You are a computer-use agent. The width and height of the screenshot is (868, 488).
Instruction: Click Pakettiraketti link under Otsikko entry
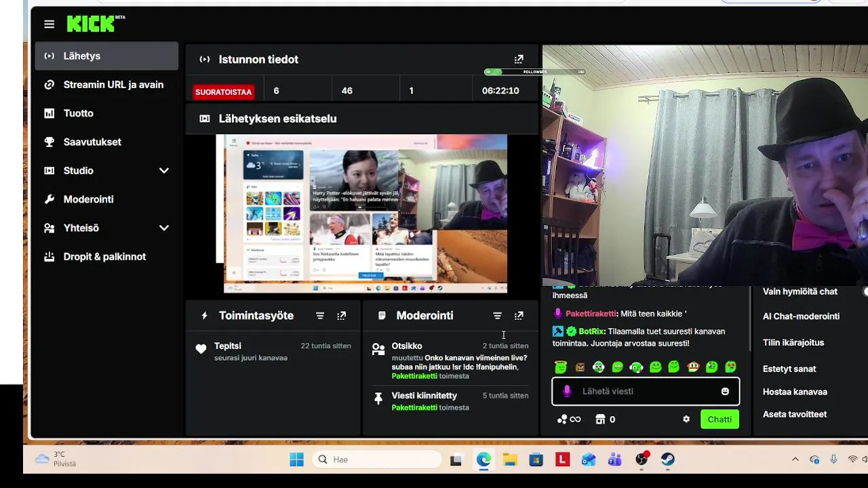pos(414,376)
